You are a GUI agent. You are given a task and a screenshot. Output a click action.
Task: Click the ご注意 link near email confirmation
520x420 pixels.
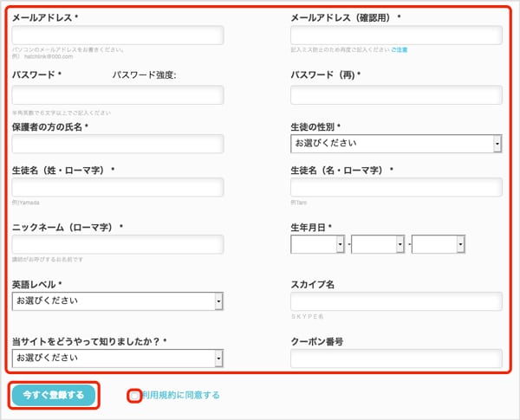pos(399,50)
